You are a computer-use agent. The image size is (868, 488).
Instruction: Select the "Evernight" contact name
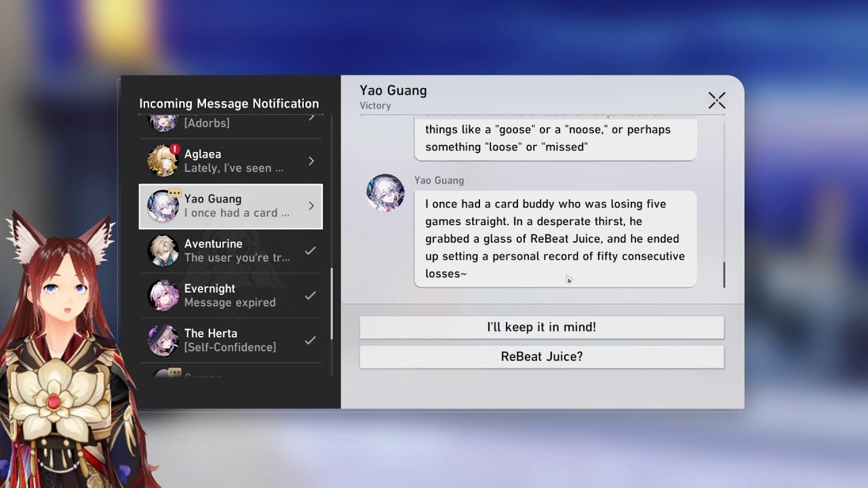point(210,289)
